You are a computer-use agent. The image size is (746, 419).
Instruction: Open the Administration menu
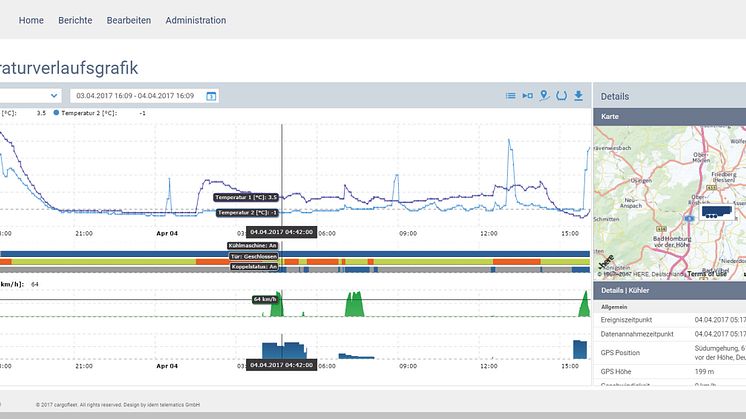point(195,20)
